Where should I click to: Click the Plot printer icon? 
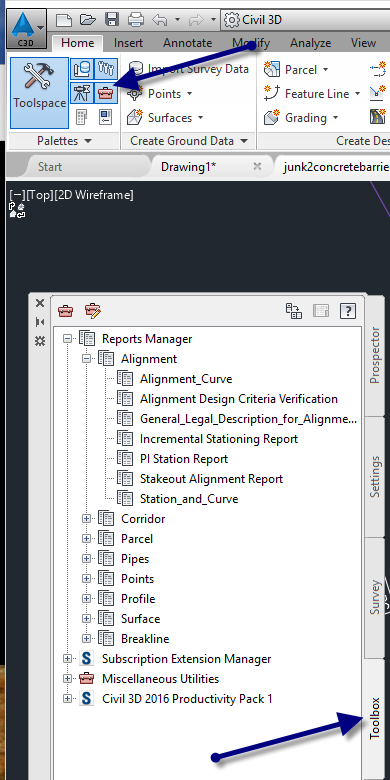(x=136, y=20)
